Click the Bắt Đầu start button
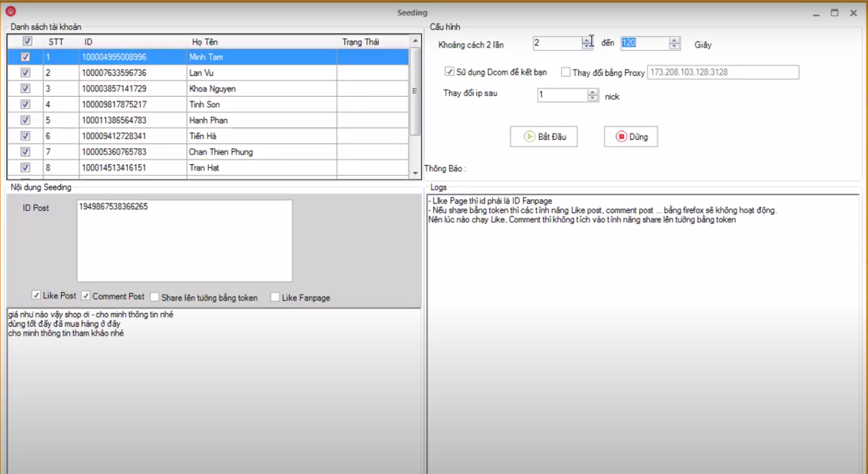 pyautogui.click(x=544, y=137)
